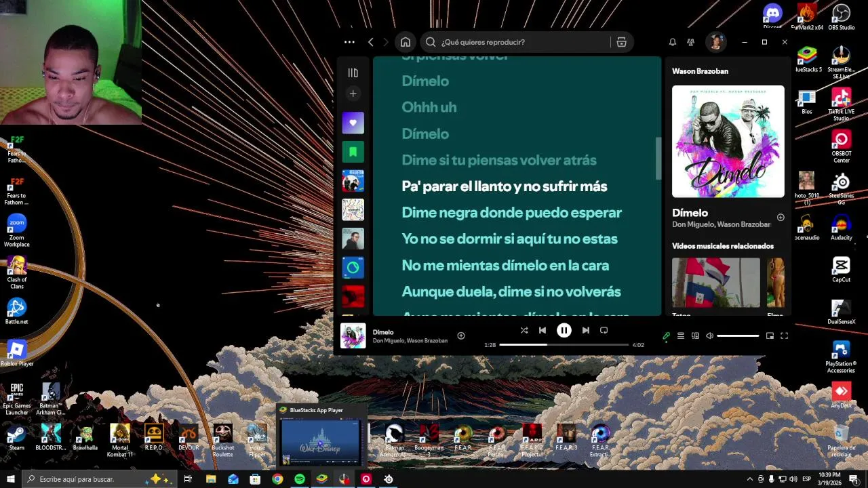
Task: Open Mortal Kombat 11 desktop shortcut
Action: coord(120,441)
